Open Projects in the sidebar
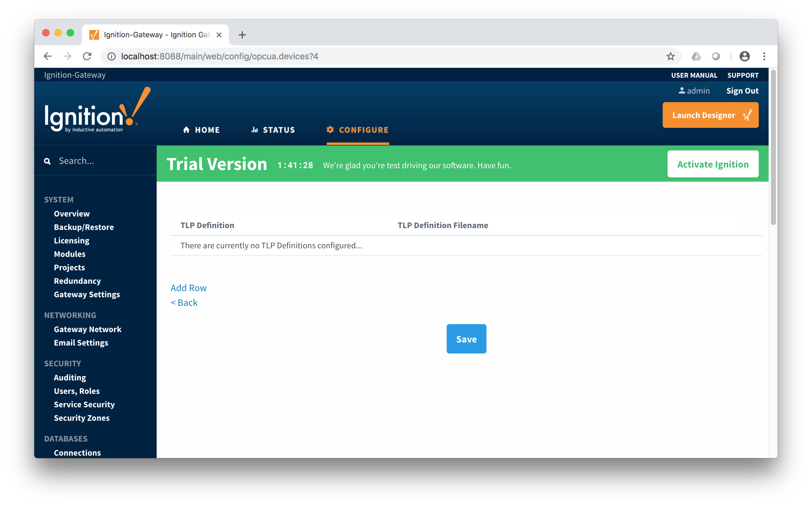The width and height of the screenshot is (812, 507). 69,267
